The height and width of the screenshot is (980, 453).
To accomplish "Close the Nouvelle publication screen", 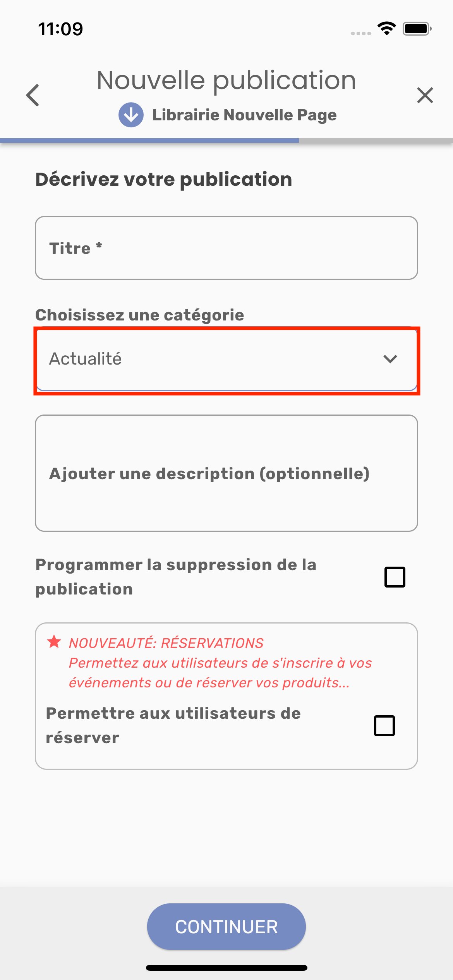I will tap(425, 95).
